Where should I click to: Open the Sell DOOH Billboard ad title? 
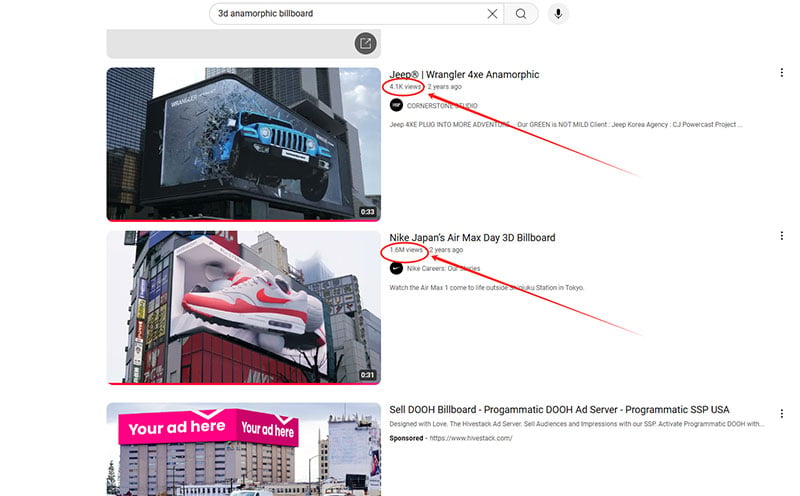(559, 410)
